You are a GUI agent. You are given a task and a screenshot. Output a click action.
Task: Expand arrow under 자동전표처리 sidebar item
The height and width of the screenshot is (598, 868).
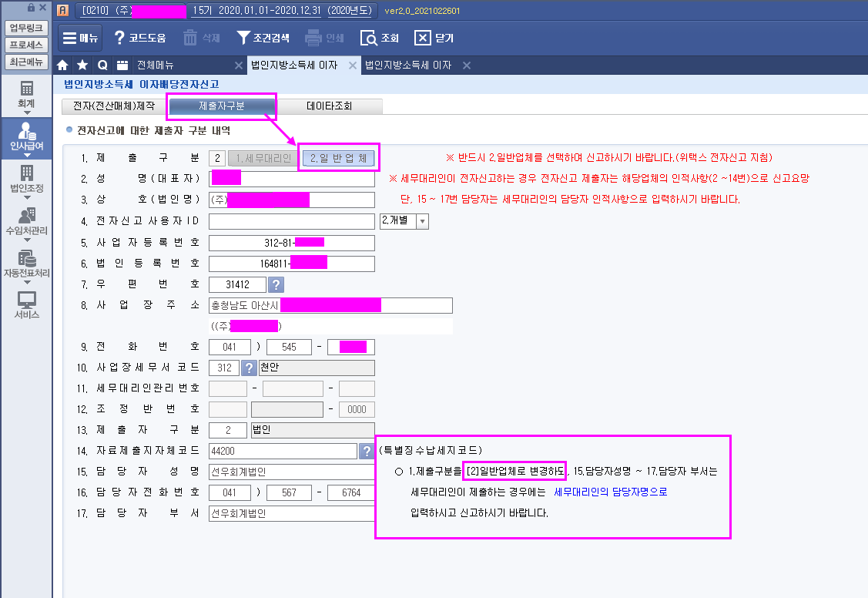(x=26, y=282)
